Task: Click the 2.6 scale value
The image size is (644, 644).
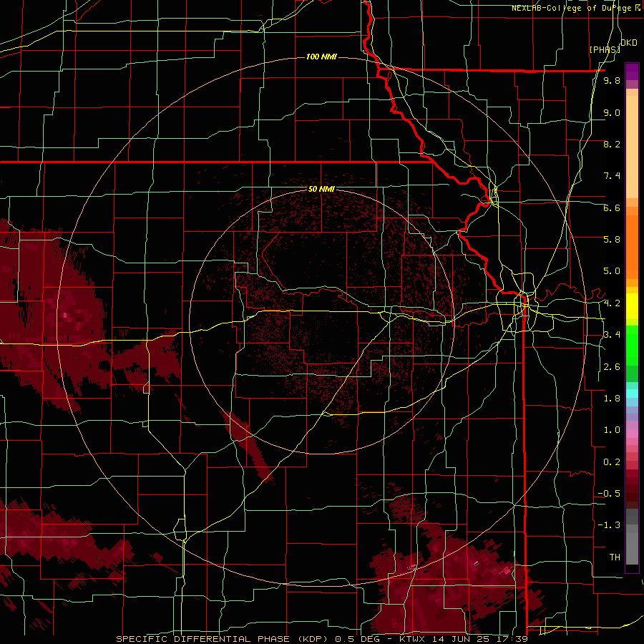Action: 612,367
